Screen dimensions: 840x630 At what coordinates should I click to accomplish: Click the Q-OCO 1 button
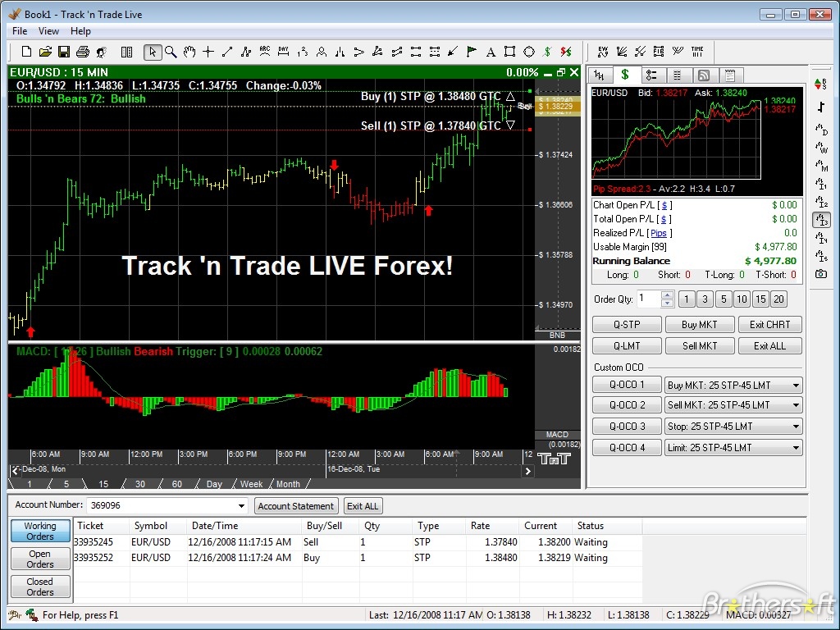point(627,385)
